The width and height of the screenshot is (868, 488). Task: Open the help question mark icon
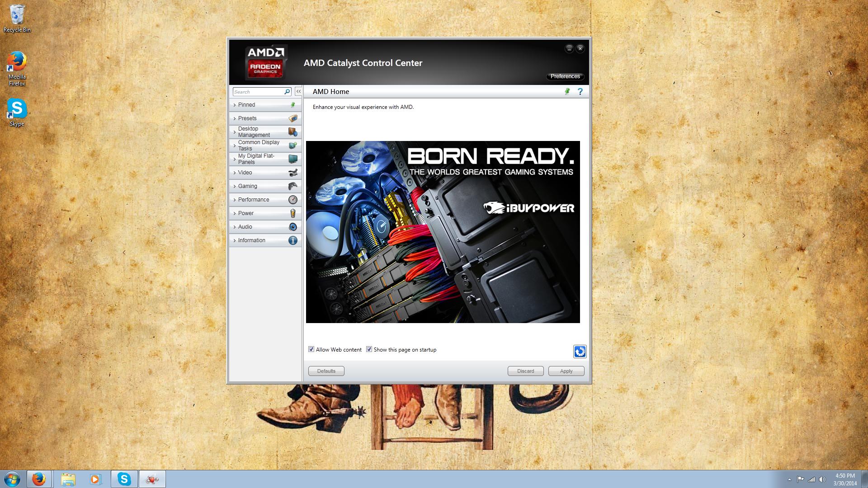click(580, 92)
